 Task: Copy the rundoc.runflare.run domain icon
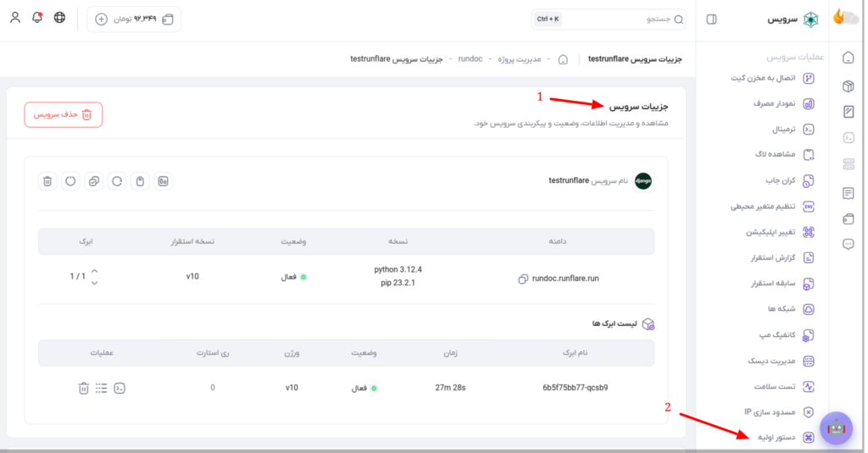(x=522, y=279)
